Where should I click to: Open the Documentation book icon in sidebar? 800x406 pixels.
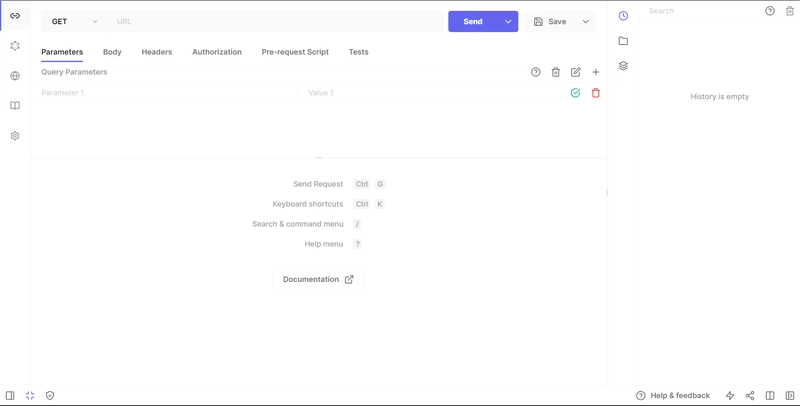pyautogui.click(x=15, y=106)
